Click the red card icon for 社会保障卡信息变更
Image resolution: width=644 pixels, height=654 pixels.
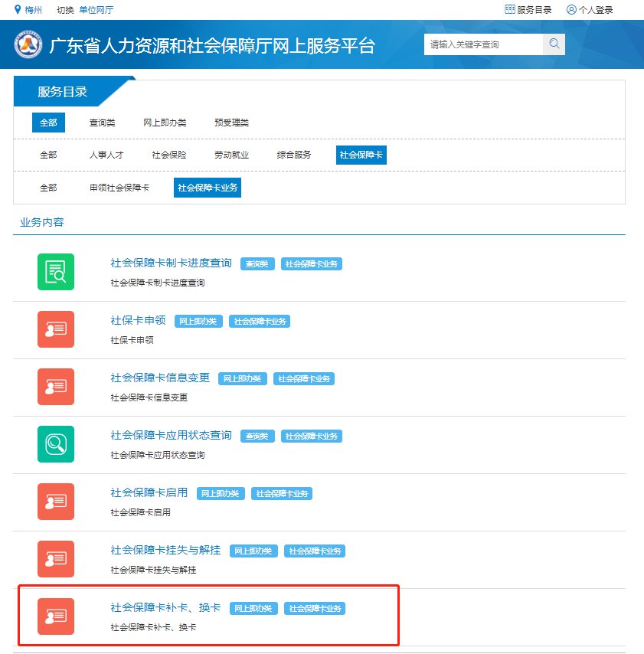[56, 387]
